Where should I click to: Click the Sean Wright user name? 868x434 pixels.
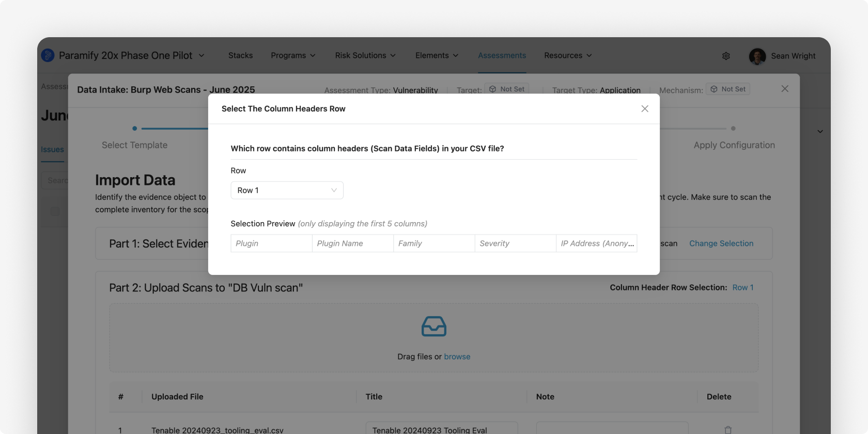point(793,56)
